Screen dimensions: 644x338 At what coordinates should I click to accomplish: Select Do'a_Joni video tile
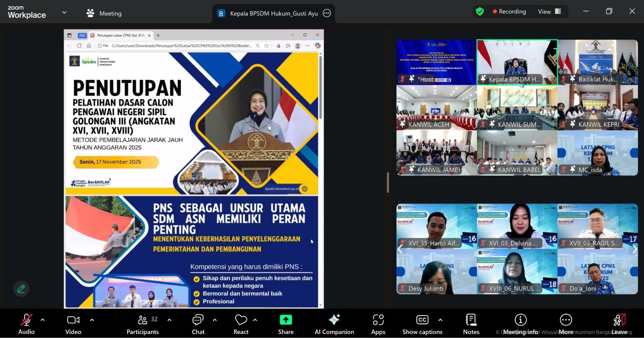pos(598,272)
